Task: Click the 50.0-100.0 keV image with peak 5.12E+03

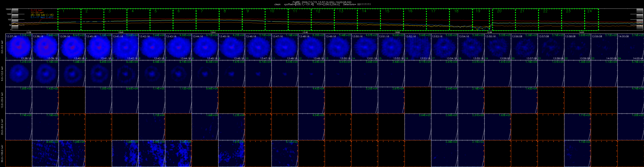Action: (285, 153)
